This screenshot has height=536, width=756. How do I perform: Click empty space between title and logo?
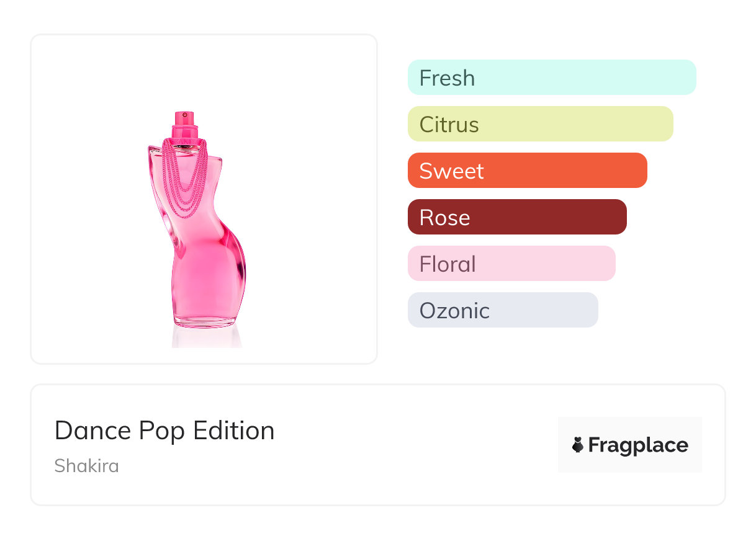pyautogui.click(x=416, y=445)
